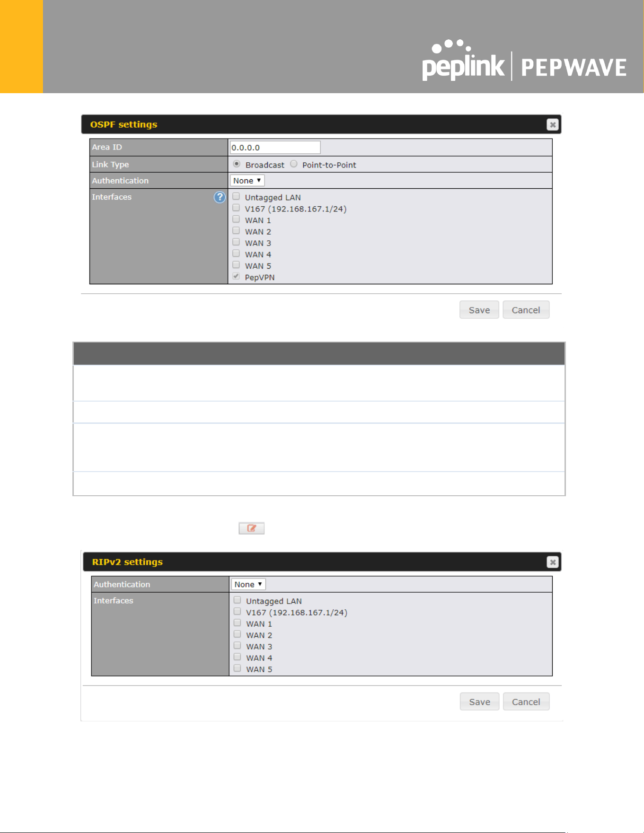Click the "RIPv2 settings" dialog title
Image resolution: width=644 pixels, height=833 pixels.
tap(127, 562)
